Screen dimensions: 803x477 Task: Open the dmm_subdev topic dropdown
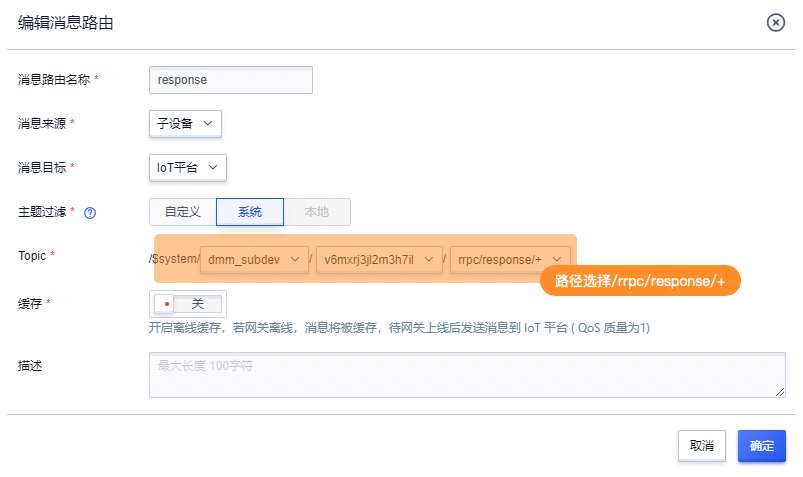254,260
